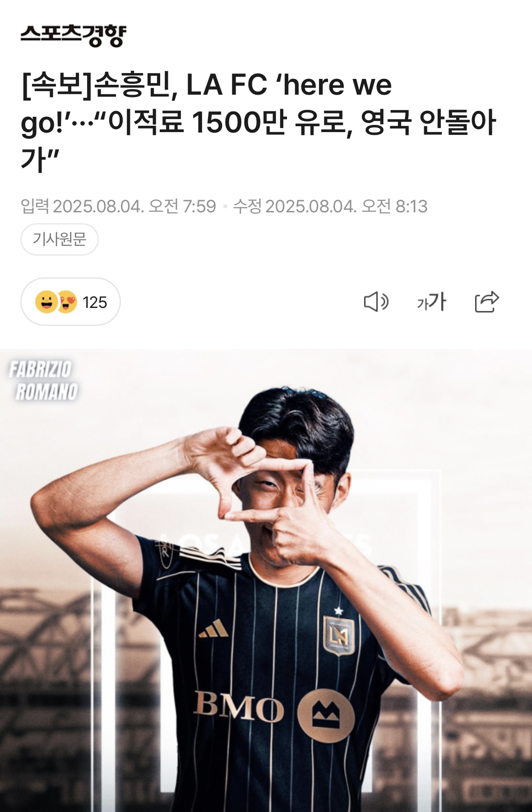Tap the headline starting with [속보]손흥민

[x=258, y=122]
